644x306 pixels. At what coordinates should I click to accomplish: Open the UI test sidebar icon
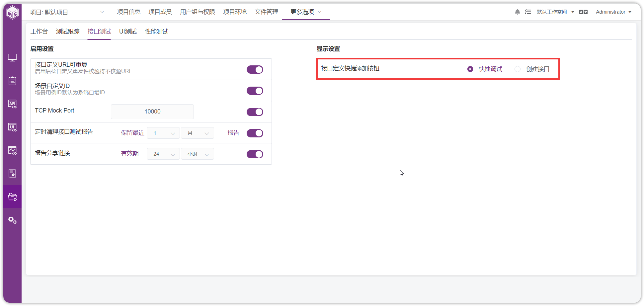(x=12, y=127)
